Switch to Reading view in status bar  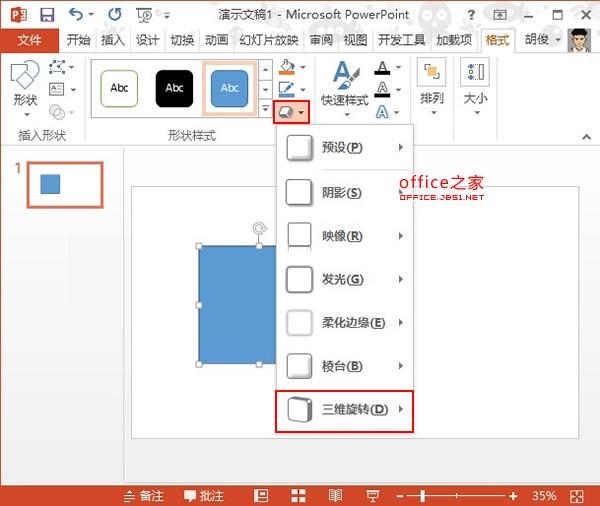(x=335, y=496)
